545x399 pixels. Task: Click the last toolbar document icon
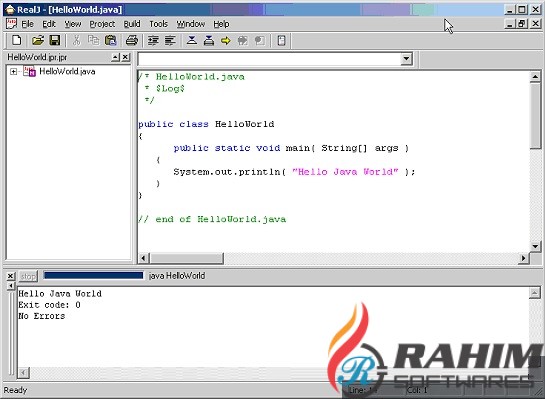click(281, 40)
